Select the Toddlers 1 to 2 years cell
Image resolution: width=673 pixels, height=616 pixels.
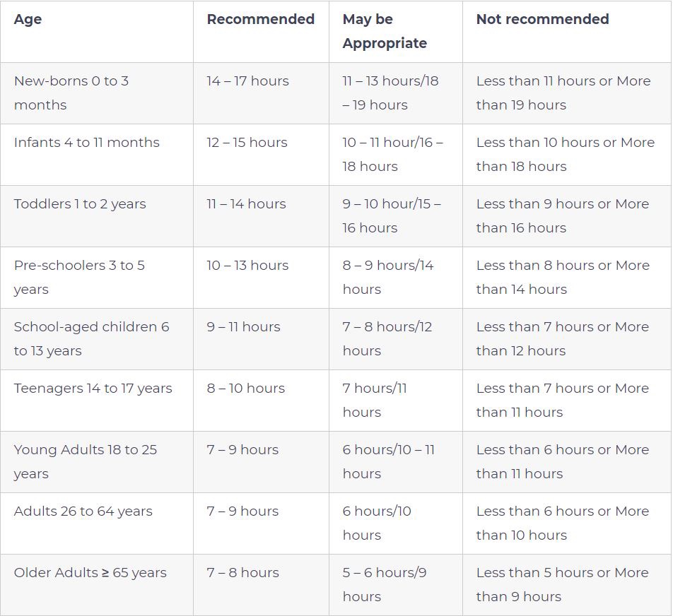[x=80, y=204]
